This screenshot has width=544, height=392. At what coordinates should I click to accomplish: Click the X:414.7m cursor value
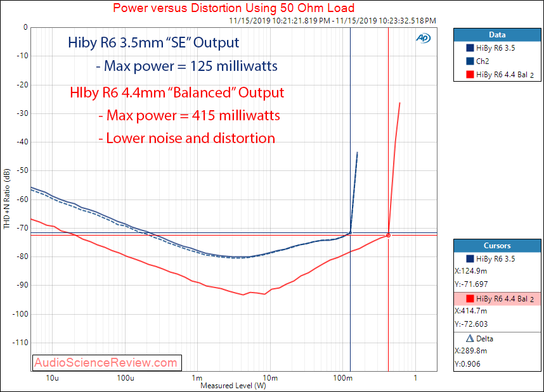pyautogui.click(x=471, y=311)
